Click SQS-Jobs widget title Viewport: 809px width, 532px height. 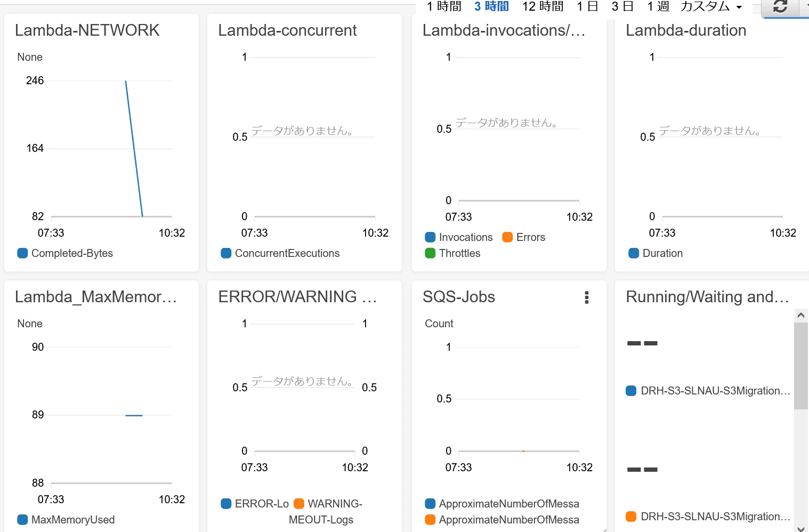coord(459,297)
